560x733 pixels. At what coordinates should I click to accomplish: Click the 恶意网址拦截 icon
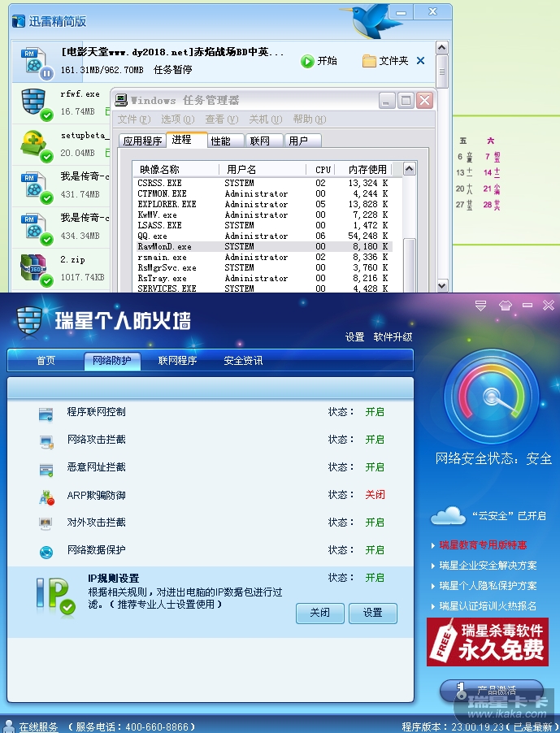[x=46, y=469]
